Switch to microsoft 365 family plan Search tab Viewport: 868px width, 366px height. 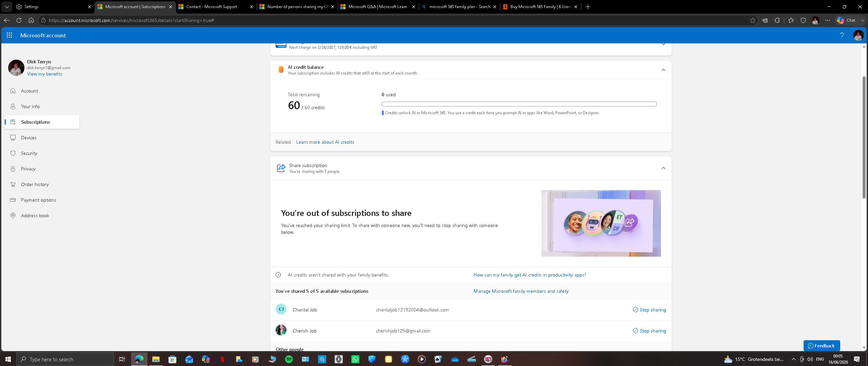coord(459,7)
